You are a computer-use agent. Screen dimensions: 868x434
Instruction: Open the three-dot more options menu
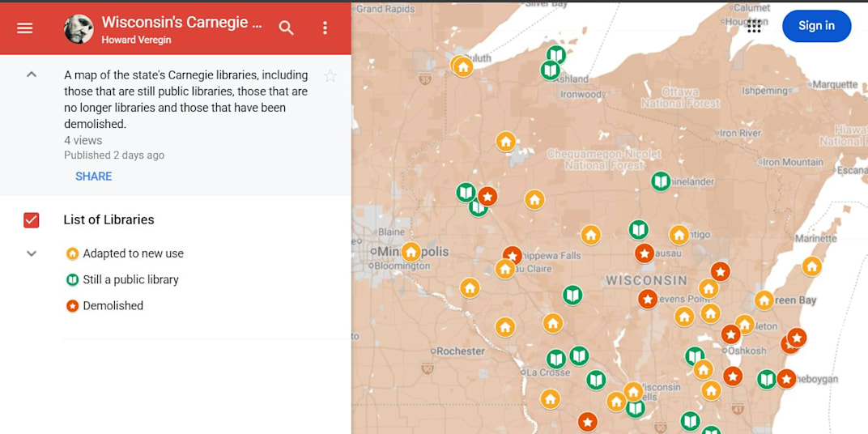[325, 28]
